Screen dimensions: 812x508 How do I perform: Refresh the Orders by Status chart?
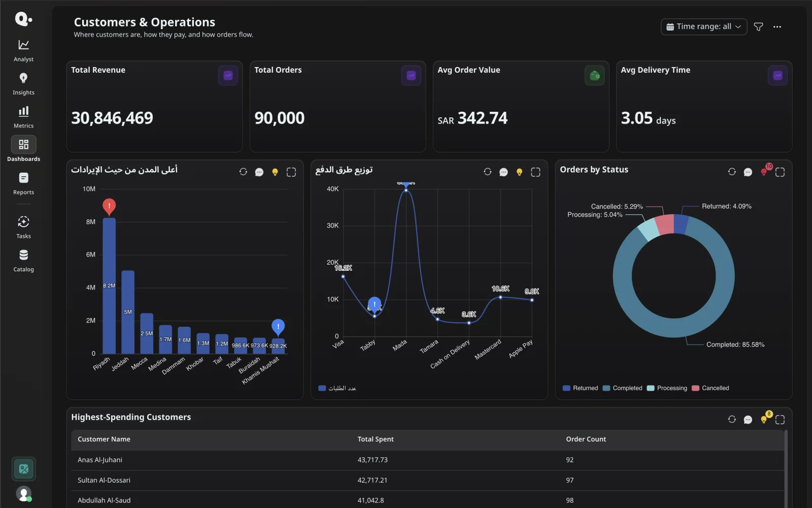click(732, 172)
